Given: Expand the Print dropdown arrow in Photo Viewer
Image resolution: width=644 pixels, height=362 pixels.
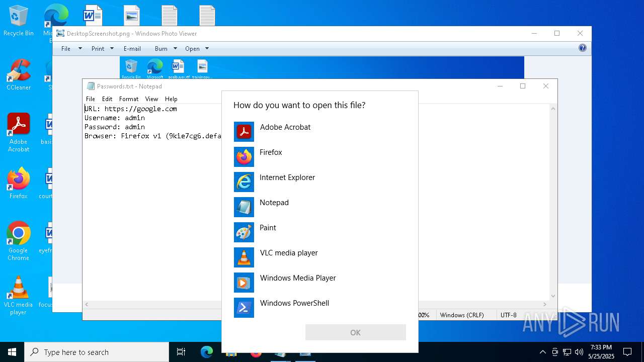Looking at the screenshot, I should click(x=112, y=49).
